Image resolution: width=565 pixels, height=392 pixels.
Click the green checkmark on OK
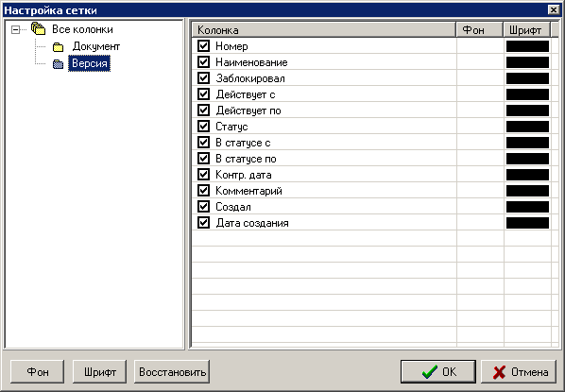(430, 371)
